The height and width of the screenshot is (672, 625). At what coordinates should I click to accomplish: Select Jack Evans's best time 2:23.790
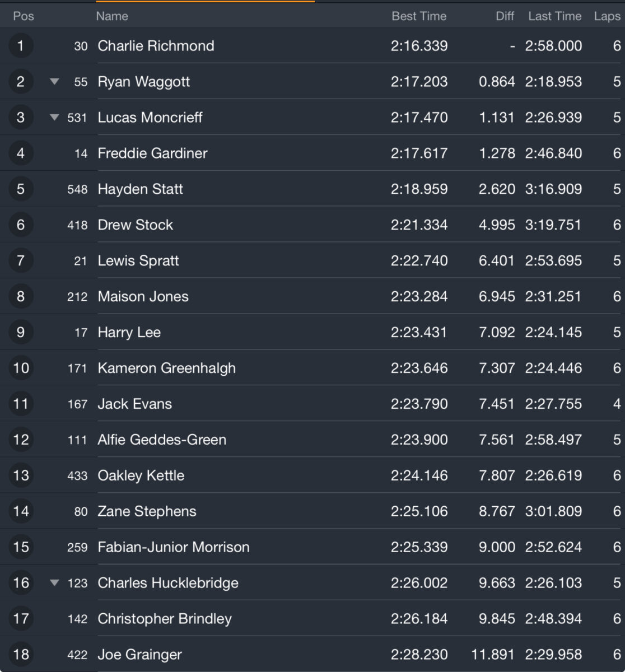(x=419, y=404)
